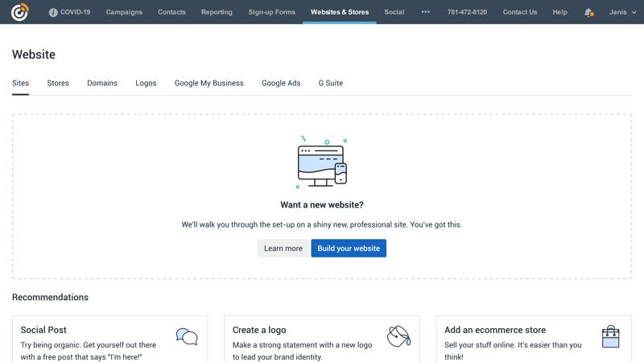The width and height of the screenshot is (644, 362).
Task: Open the Contact Us link
Action: pyautogui.click(x=520, y=12)
